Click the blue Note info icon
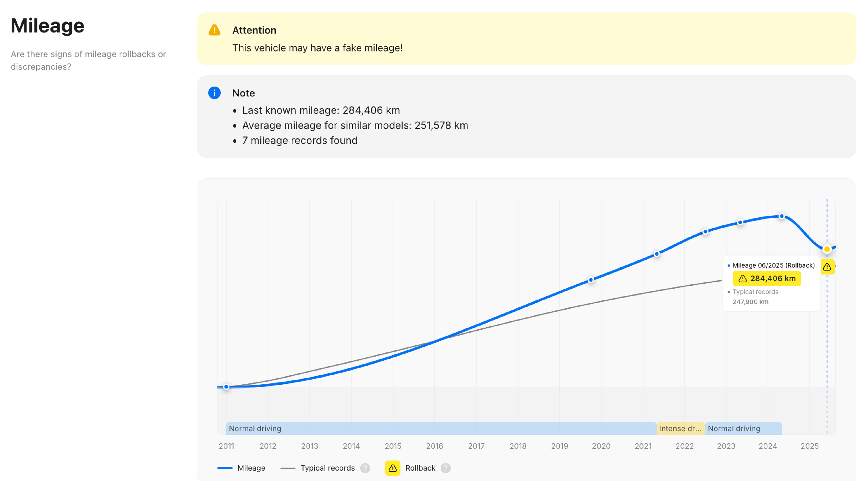868x481 pixels. (214, 93)
